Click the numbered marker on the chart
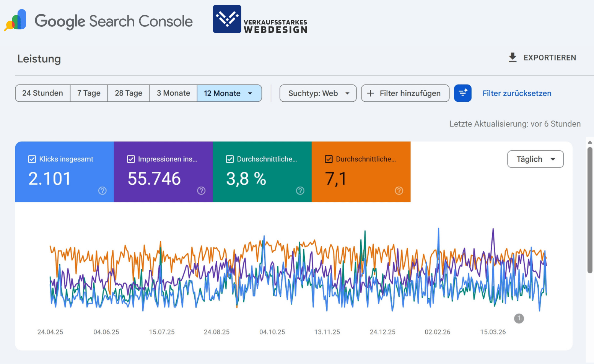 (x=519, y=318)
